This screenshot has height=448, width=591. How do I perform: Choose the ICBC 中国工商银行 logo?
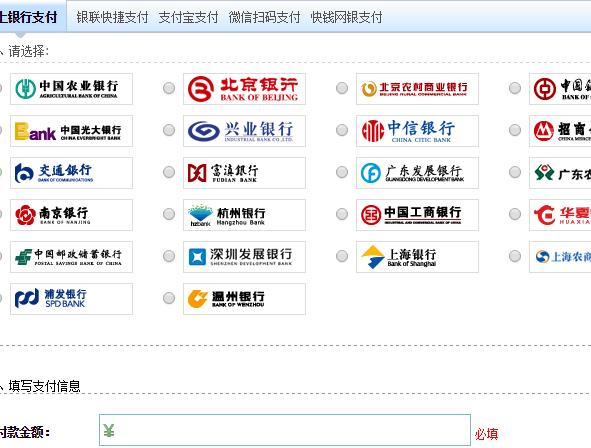tap(417, 215)
